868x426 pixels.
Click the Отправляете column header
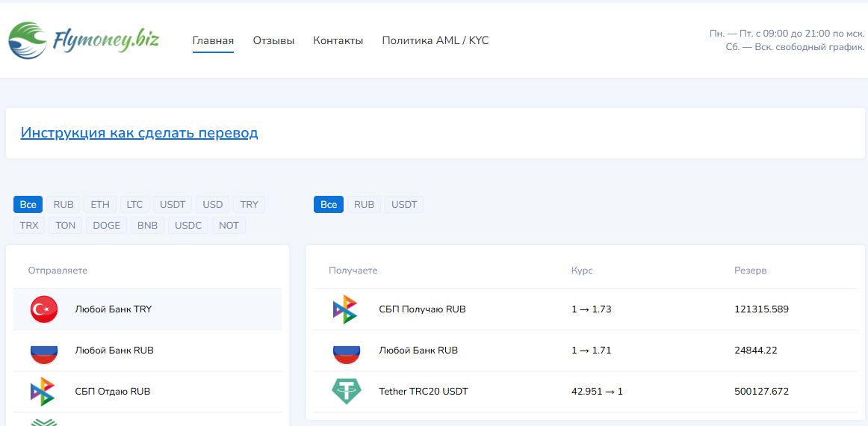click(58, 271)
